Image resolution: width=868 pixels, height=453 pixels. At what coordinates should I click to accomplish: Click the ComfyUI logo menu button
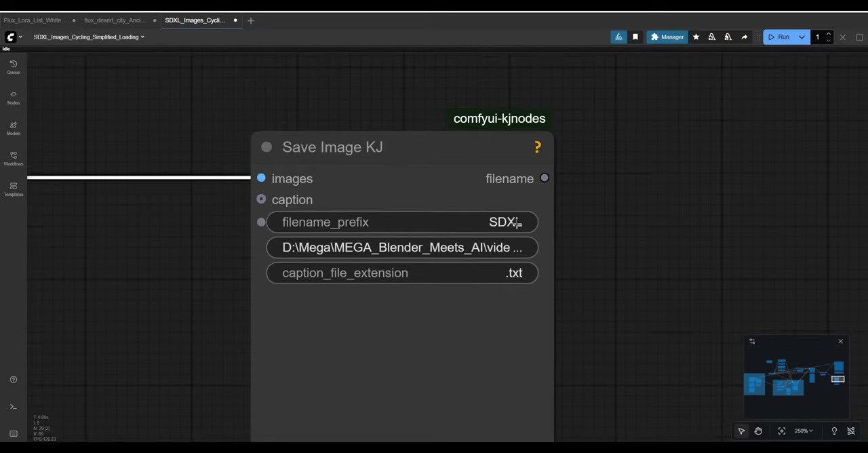point(10,37)
